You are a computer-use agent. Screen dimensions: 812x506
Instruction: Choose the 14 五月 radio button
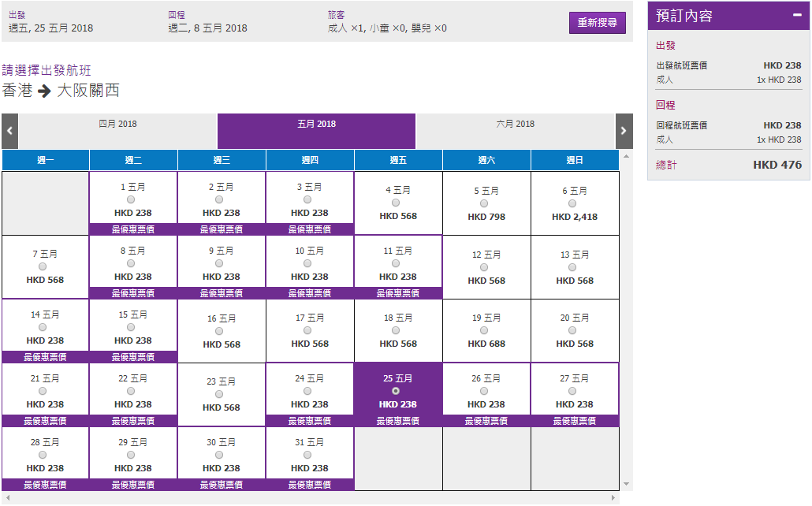pos(43,327)
